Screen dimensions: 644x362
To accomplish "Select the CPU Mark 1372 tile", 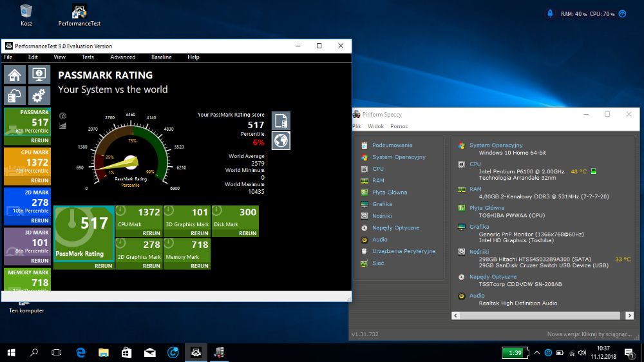I will click(x=139, y=217).
